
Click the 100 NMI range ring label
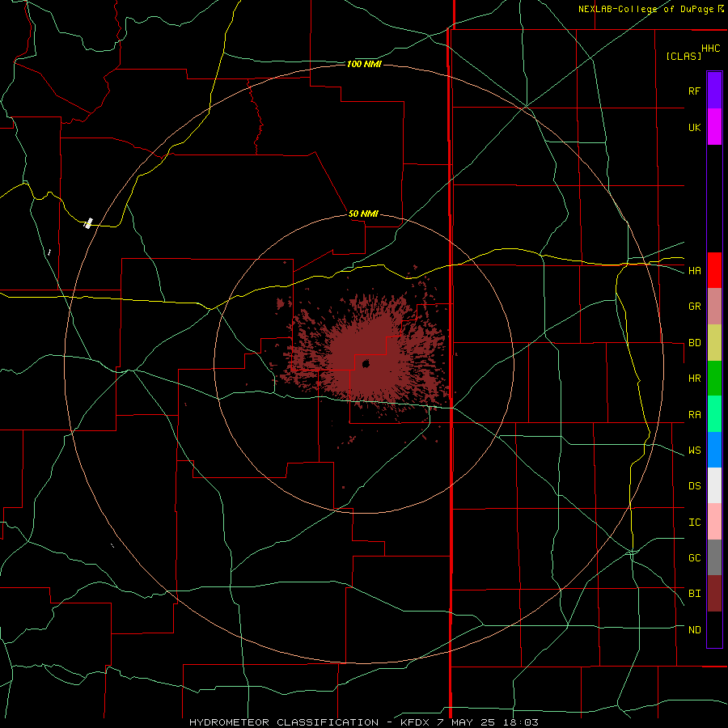coord(364,64)
